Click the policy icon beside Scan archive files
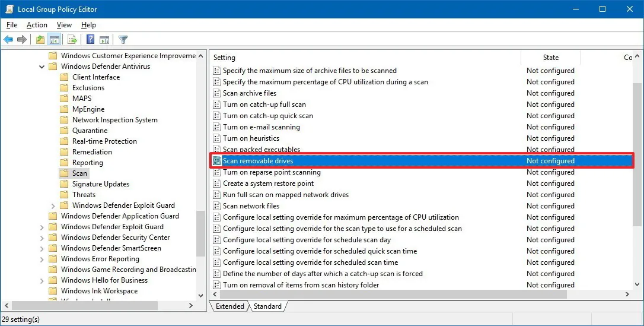 [x=217, y=93]
